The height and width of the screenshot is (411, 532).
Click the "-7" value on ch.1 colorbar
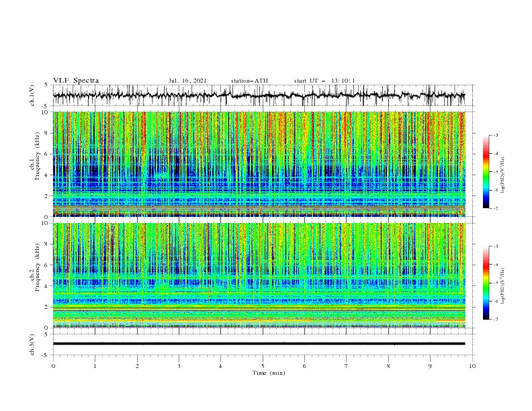tap(495, 208)
